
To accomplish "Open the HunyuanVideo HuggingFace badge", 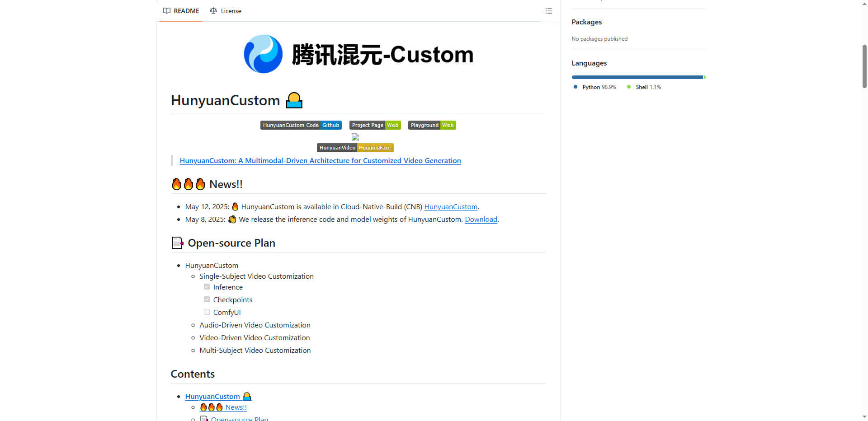I will 355,148.
